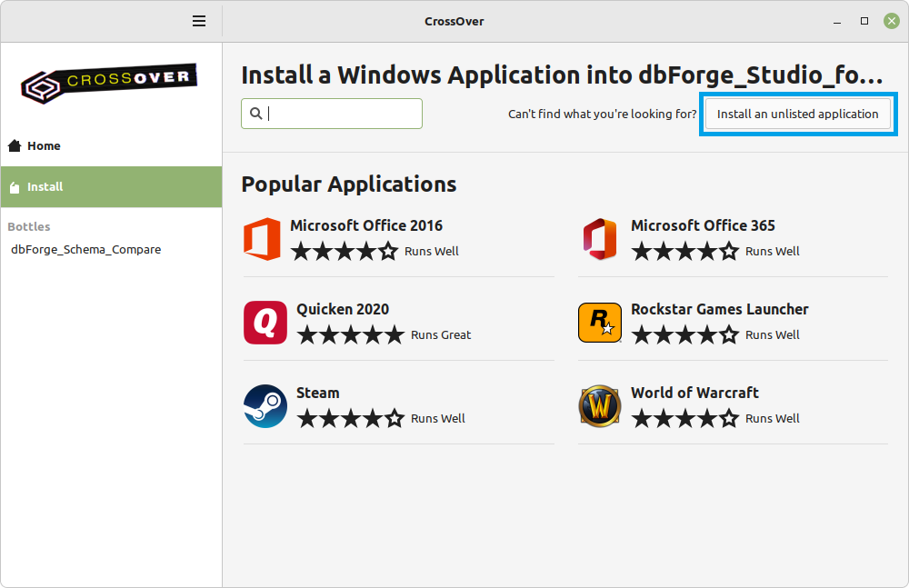Image resolution: width=909 pixels, height=588 pixels.
Task: Click Runs Well label for Office 2016
Action: click(x=432, y=252)
